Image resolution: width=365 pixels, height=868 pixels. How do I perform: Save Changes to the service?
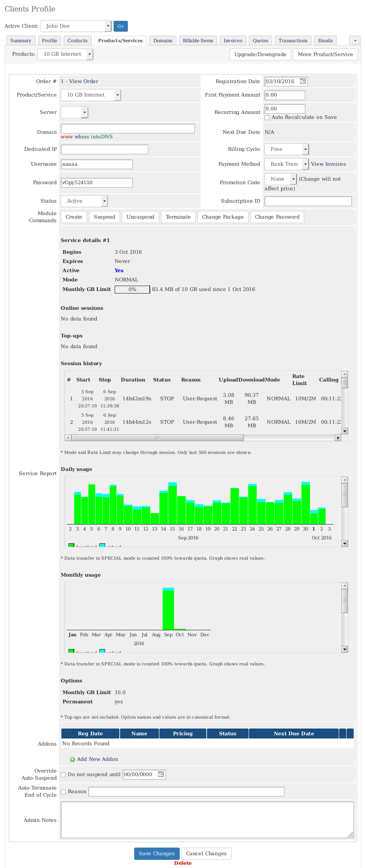point(157,853)
